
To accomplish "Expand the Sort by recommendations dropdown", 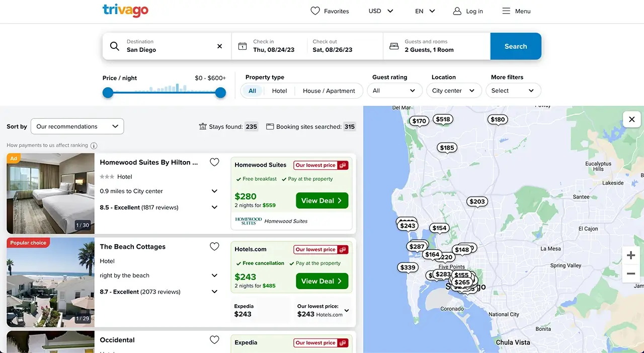I will pyautogui.click(x=77, y=126).
